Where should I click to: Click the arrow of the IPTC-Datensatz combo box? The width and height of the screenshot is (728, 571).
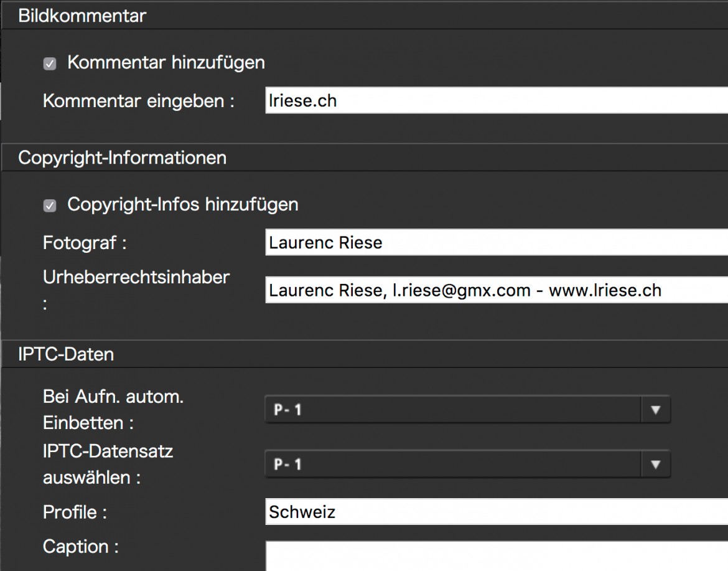click(x=656, y=464)
